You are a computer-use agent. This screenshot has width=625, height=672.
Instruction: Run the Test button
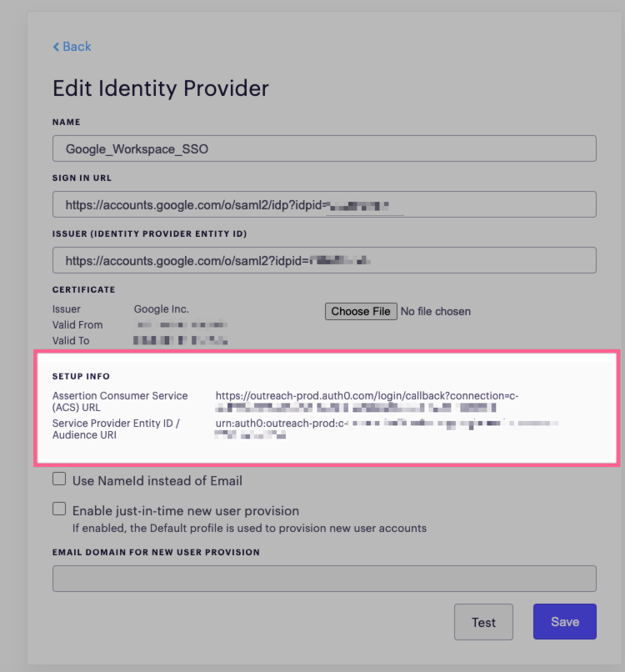click(x=483, y=622)
